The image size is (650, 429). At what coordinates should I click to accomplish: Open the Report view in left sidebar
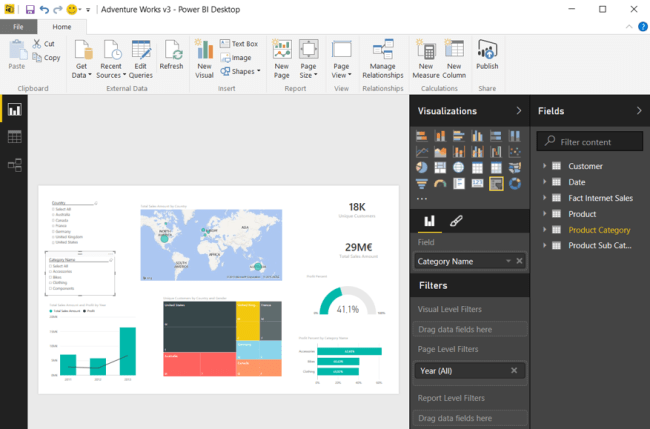click(x=15, y=110)
